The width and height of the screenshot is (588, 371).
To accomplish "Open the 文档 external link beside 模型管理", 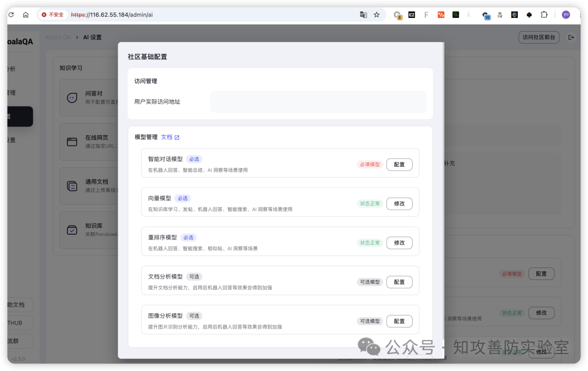I will pyautogui.click(x=169, y=137).
